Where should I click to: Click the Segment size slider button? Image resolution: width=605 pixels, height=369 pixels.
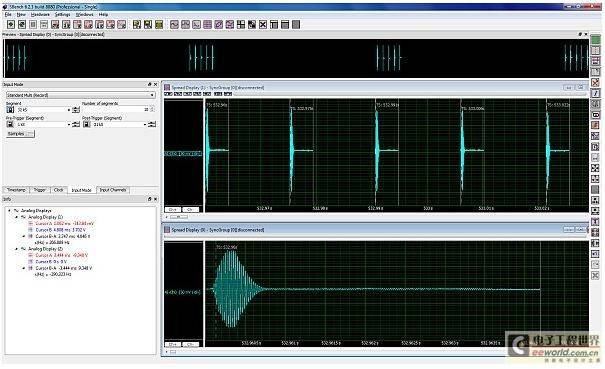tap(76, 110)
